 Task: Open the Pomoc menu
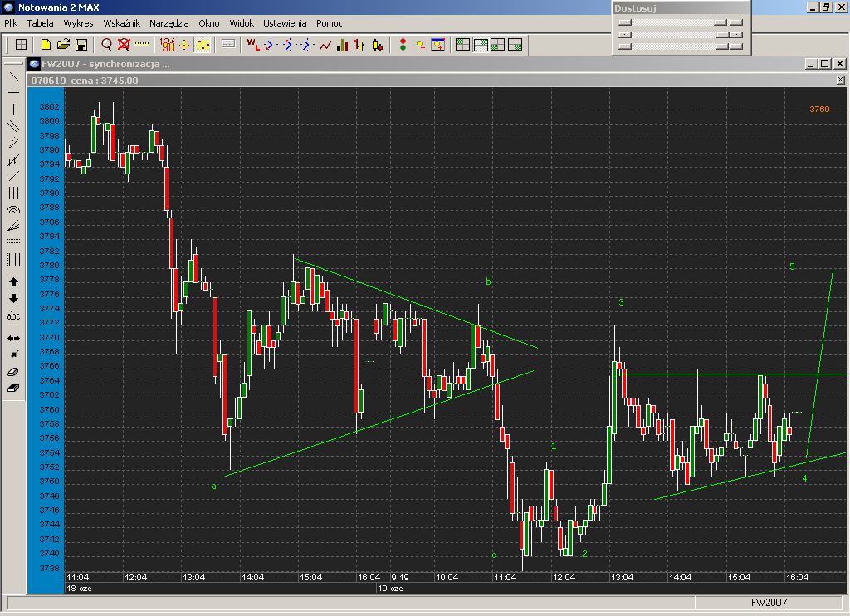329,22
